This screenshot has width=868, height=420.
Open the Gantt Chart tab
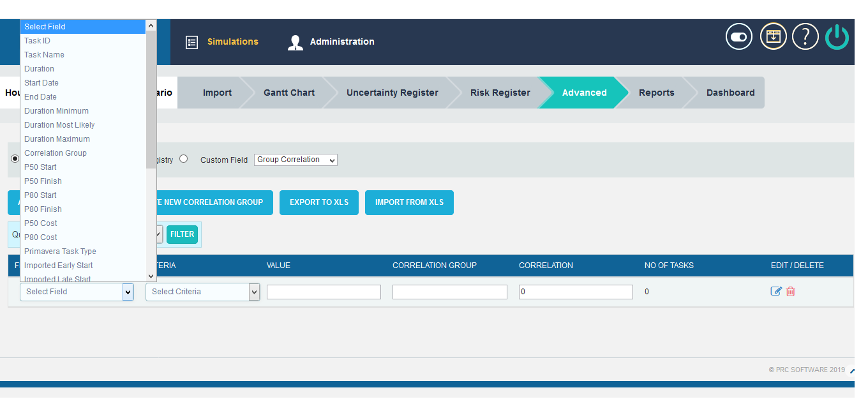click(x=288, y=93)
